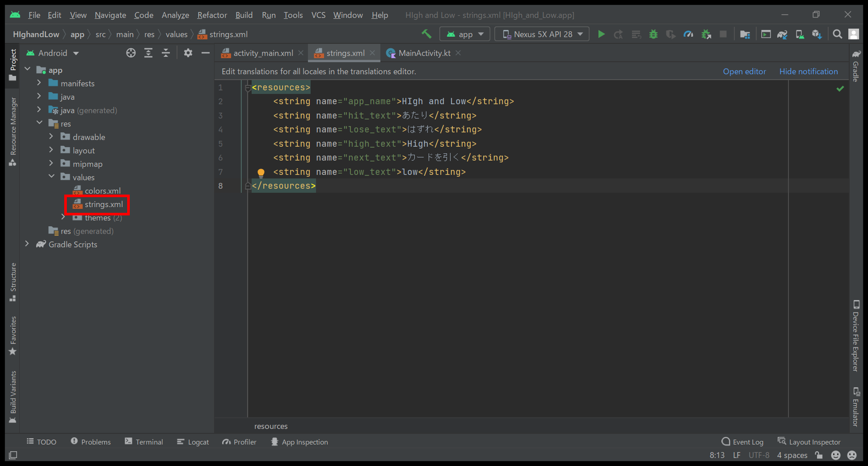Open the Refactor menu
868x466 pixels.
pos(212,15)
